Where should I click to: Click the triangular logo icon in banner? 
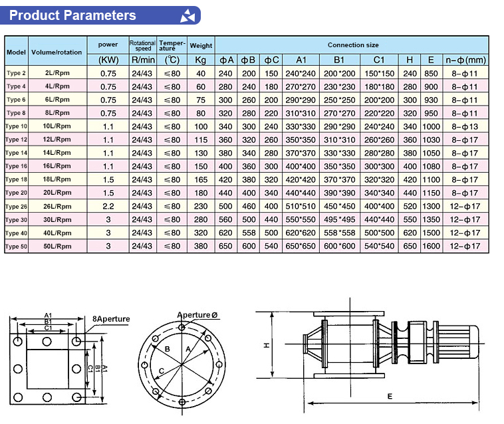pyautogui.click(x=188, y=16)
